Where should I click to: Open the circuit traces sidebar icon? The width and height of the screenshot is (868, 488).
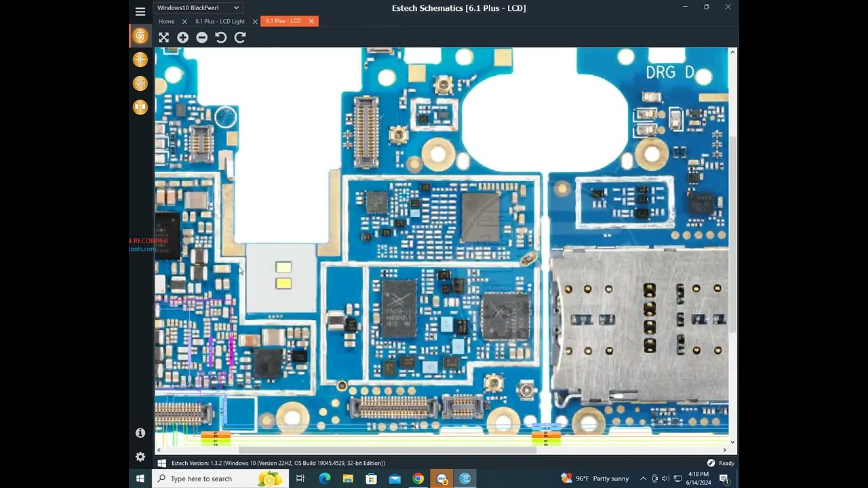coord(140,83)
